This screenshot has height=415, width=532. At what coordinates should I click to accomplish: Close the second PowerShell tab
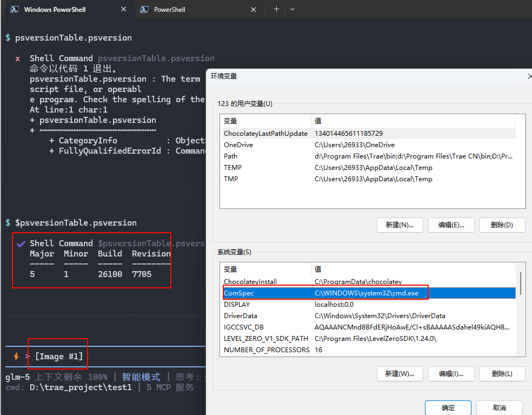click(253, 10)
